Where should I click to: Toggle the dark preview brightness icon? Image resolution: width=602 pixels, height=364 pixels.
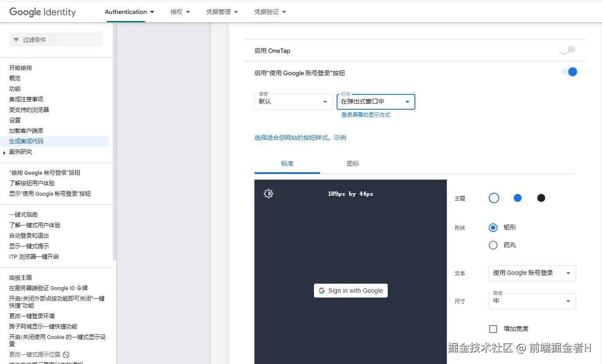pos(268,194)
